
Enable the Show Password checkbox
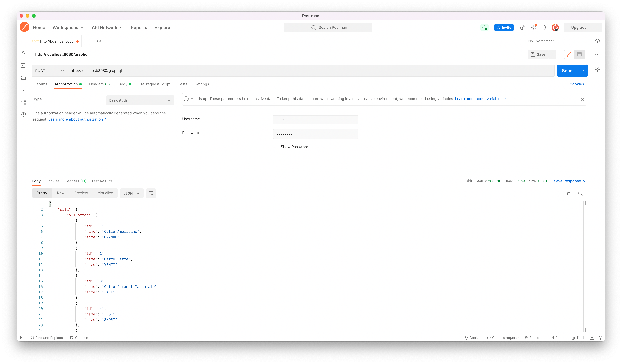click(x=275, y=147)
